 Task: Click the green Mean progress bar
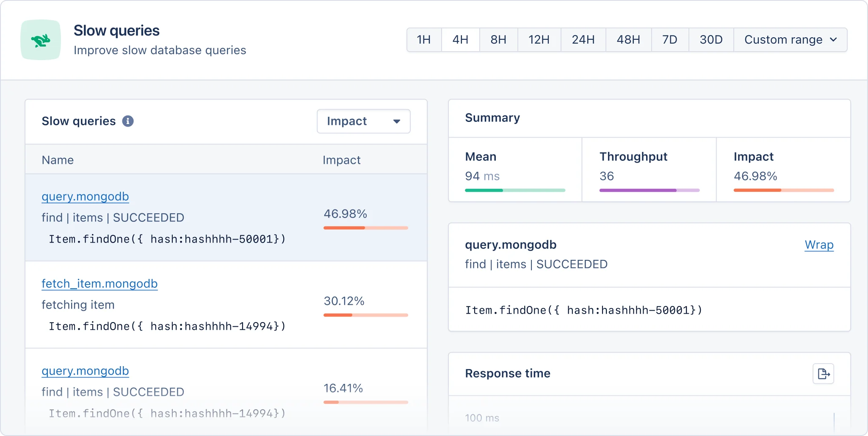515,190
